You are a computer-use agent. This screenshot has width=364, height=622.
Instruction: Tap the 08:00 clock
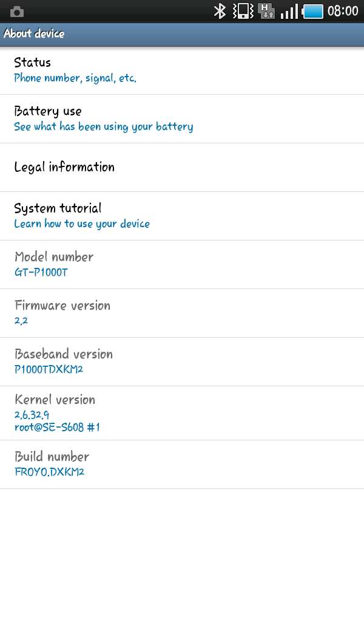point(343,11)
